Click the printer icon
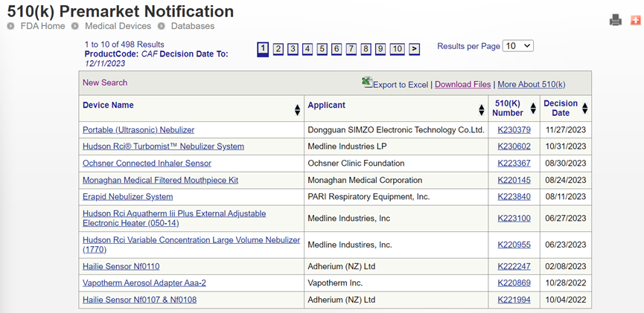644x313 pixels. coord(615,20)
